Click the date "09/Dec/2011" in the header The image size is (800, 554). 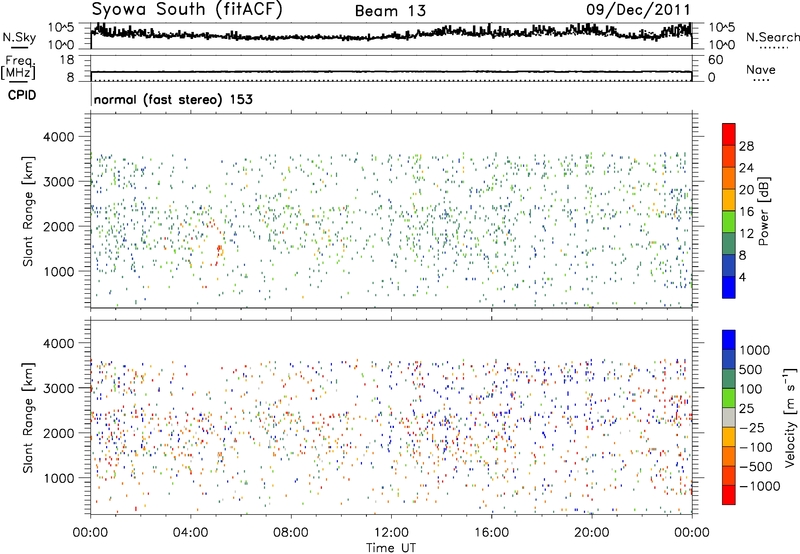pos(638,9)
